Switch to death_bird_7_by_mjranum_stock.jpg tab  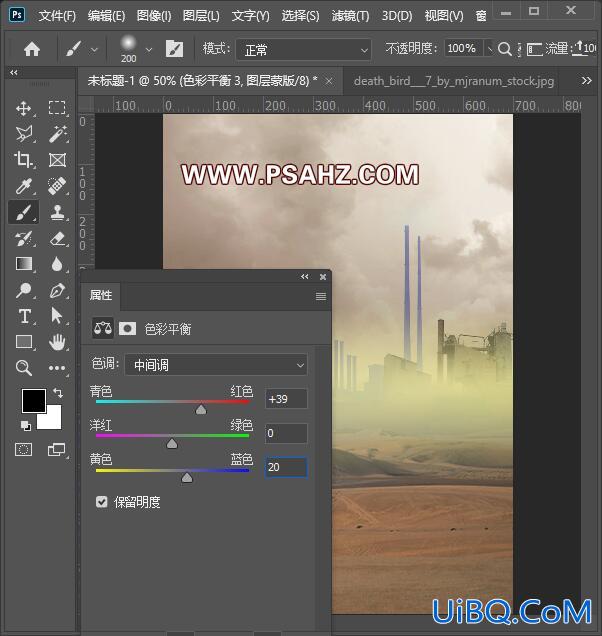(454, 81)
